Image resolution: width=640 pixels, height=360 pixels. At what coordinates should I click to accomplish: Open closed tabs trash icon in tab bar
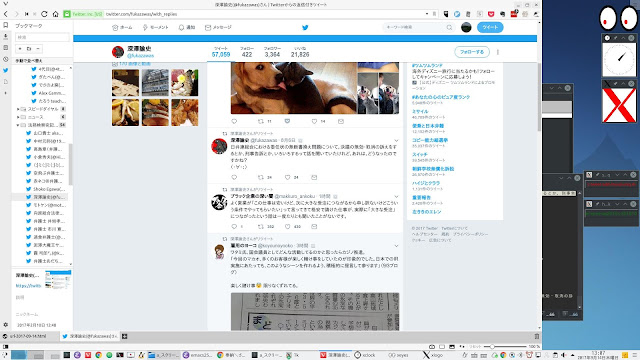point(537,336)
